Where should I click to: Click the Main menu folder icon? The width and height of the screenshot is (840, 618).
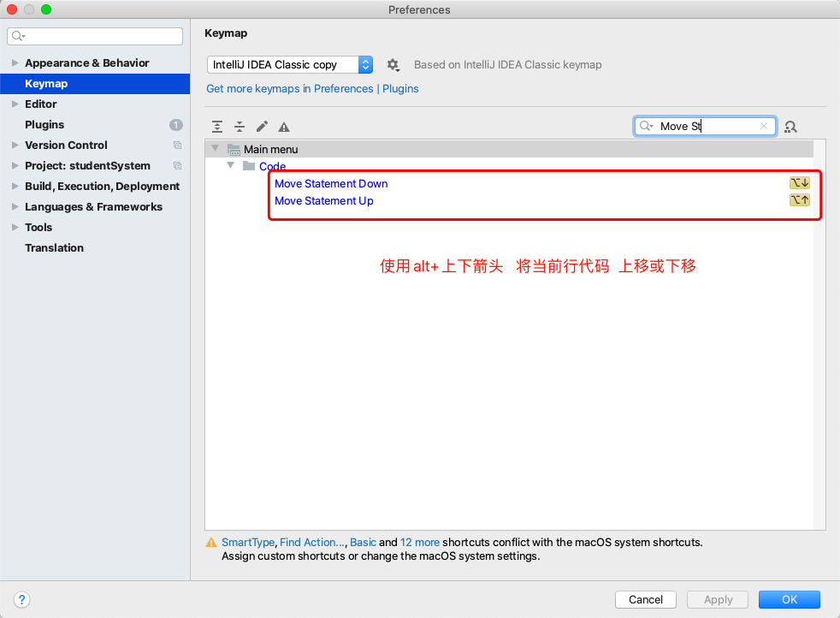pyautogui.click(x=234, y=150)
